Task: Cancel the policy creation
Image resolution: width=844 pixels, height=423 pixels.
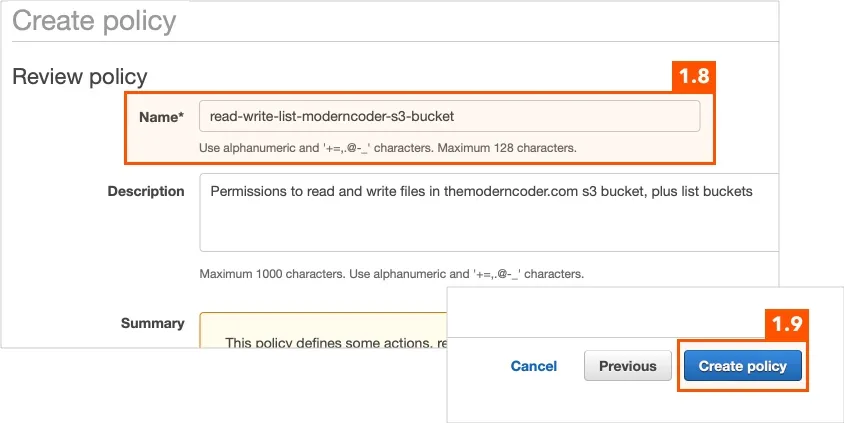Action: [x=533, y=366]
